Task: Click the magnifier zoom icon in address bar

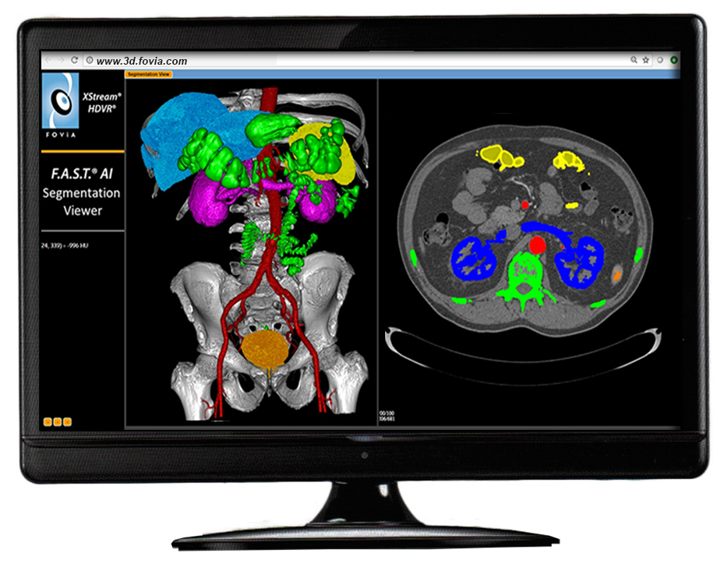Action: point(634,60)
